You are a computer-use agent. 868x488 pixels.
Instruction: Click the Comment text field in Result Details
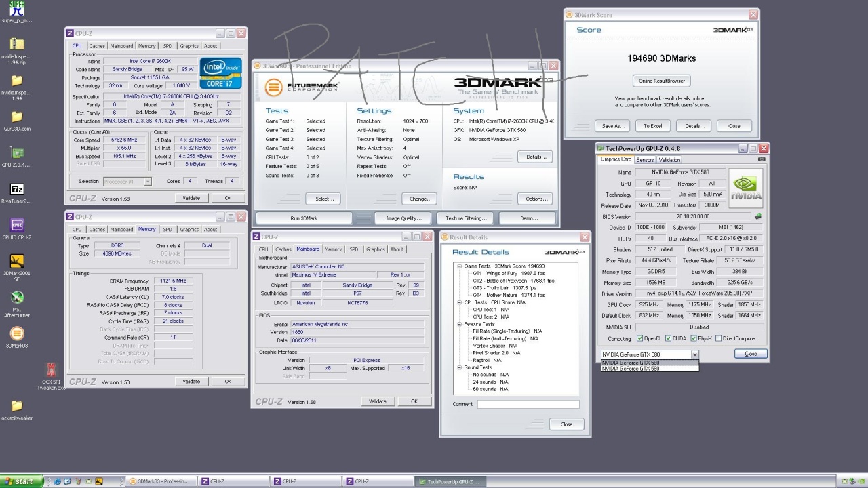click(528, 404)
